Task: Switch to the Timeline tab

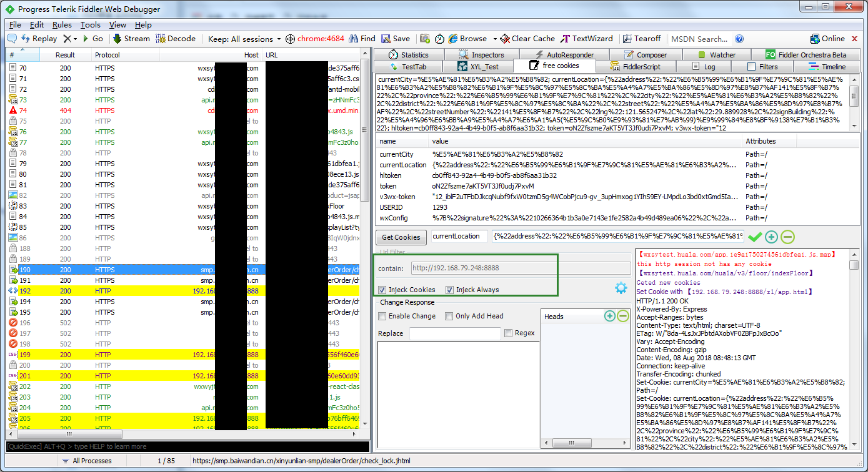Action: point(826,67)
